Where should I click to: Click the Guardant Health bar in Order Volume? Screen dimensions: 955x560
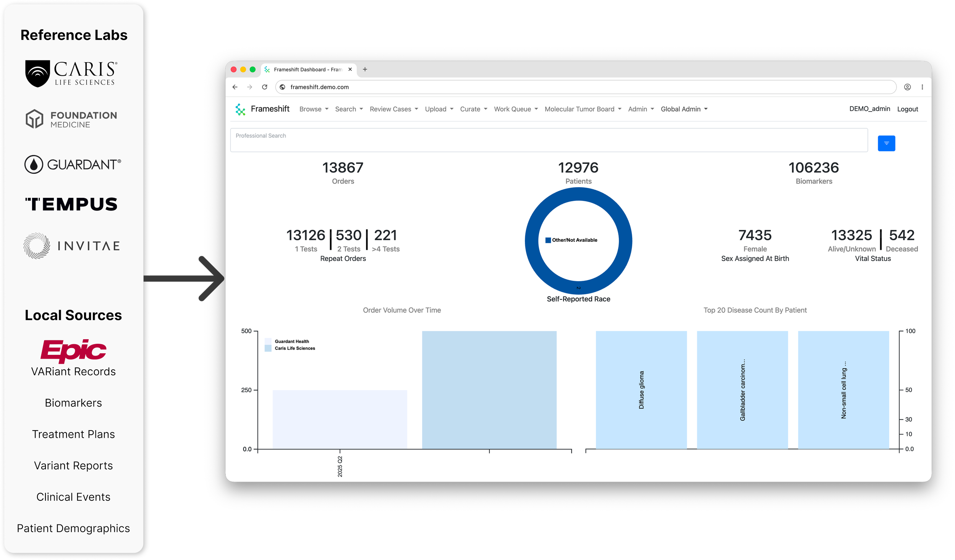click(x=340, y=419)
